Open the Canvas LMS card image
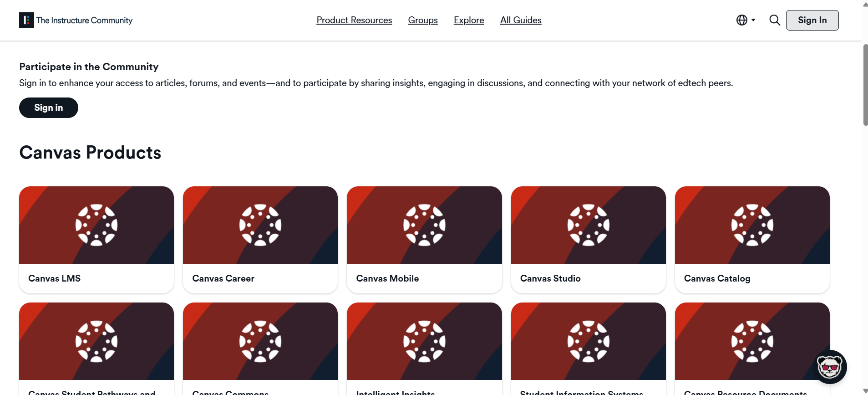The width and height of the screenshot is (868, 395). pos(96,225)
